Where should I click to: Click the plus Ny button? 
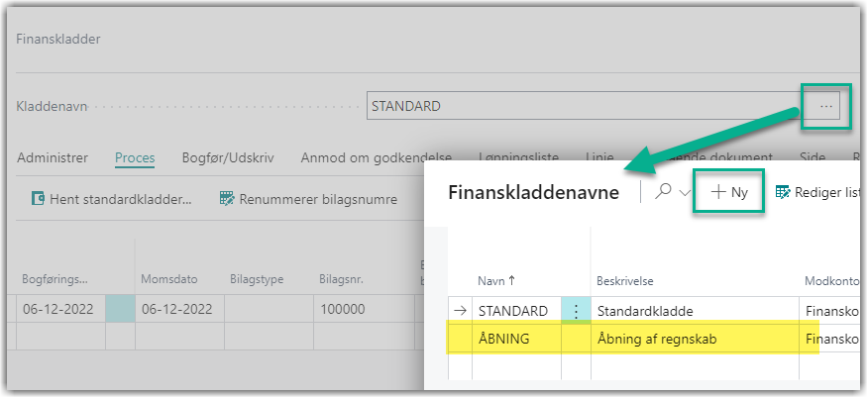(729, 193)
